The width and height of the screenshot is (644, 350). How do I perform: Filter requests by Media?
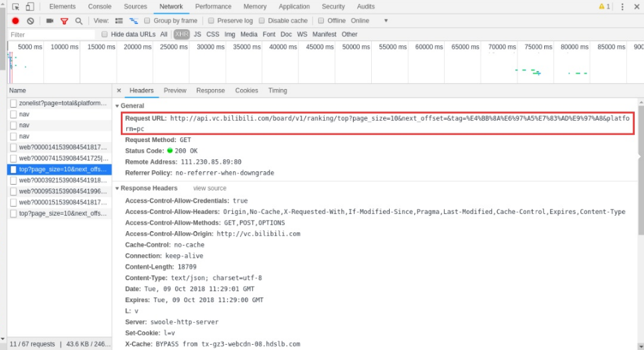click(x=249, y=34)
